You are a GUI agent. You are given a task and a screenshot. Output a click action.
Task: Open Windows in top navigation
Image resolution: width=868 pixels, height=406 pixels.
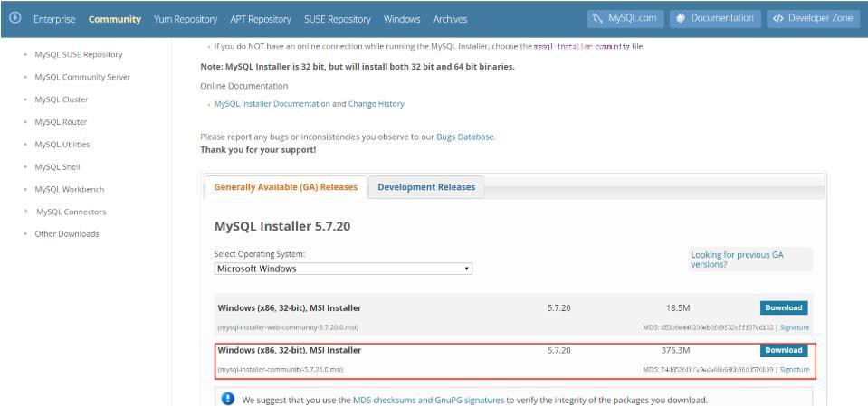(x=402, y=19)
